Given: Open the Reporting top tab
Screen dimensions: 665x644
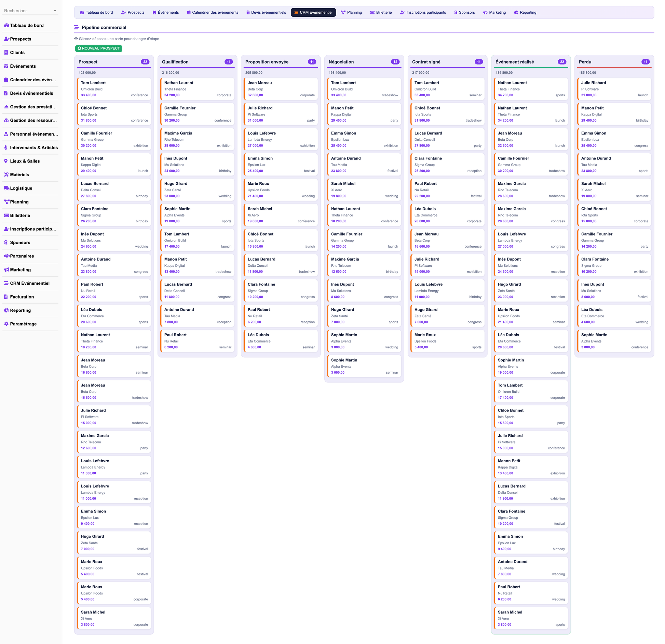Looking at the screenshot, I should click(x=525, y=12).
